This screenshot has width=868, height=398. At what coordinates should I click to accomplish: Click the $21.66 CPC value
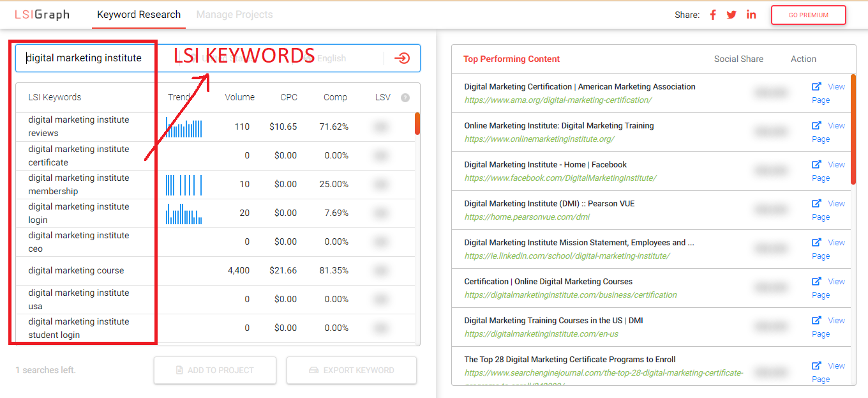coord(283,270)
